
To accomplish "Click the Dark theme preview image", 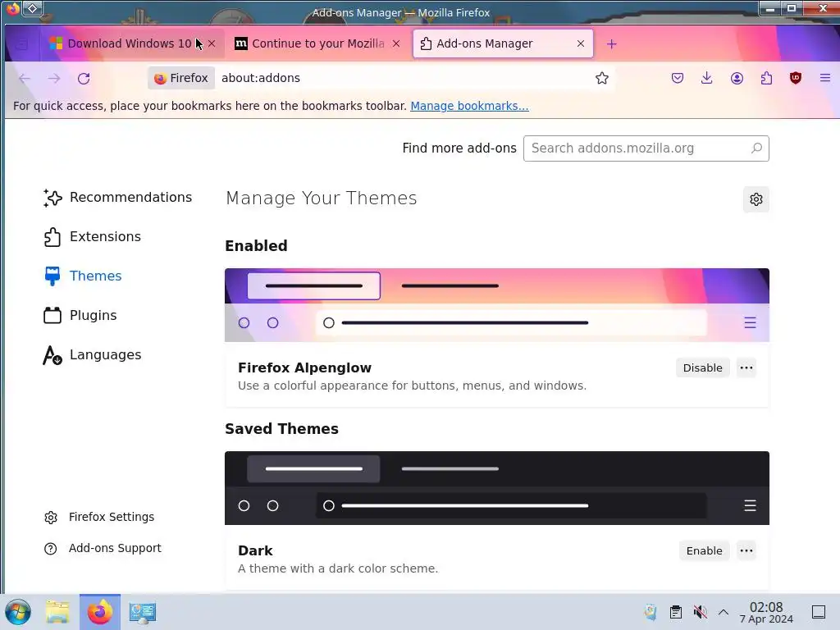I will 496,488.
